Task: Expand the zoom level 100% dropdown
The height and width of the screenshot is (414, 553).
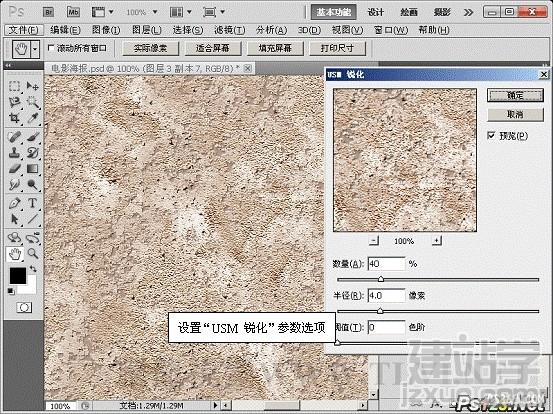Action: pyautogui.click(x=155, y=12)
